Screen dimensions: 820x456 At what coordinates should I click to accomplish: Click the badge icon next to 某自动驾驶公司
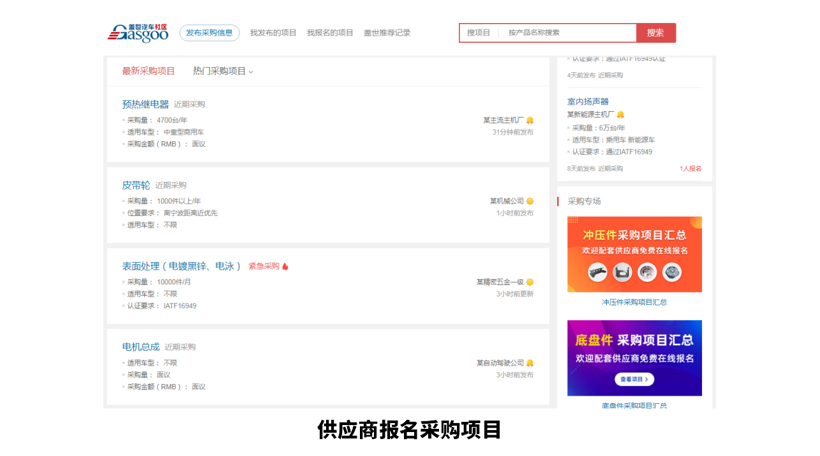(x=530, y=363)
